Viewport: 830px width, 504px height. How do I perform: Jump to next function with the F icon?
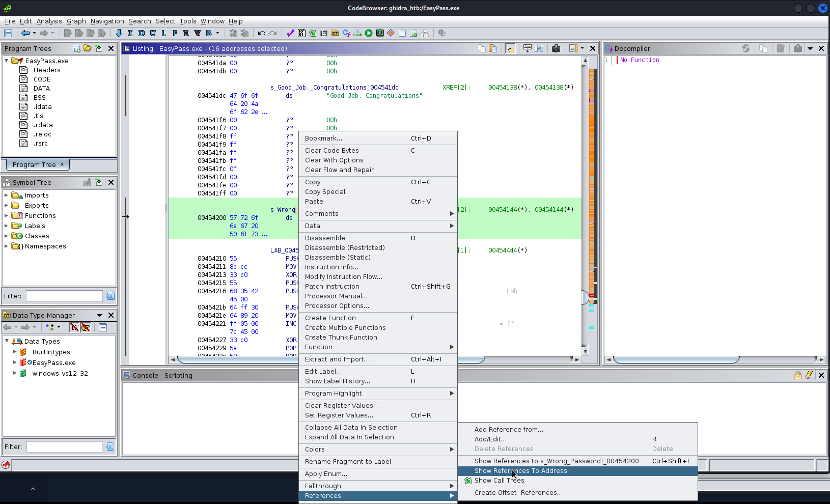point(175,33)
